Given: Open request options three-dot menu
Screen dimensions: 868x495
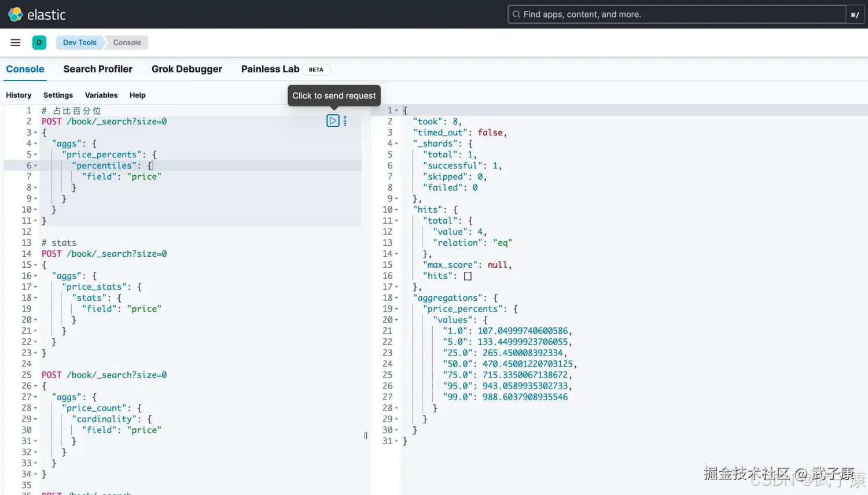Looking at the screenshot, I should click(345, 121).
